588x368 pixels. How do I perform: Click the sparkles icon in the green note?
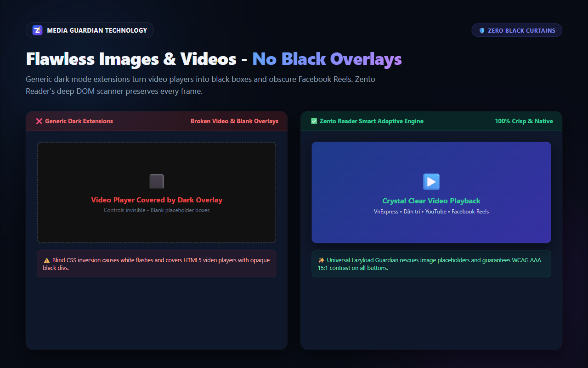(x=322, y=260)
